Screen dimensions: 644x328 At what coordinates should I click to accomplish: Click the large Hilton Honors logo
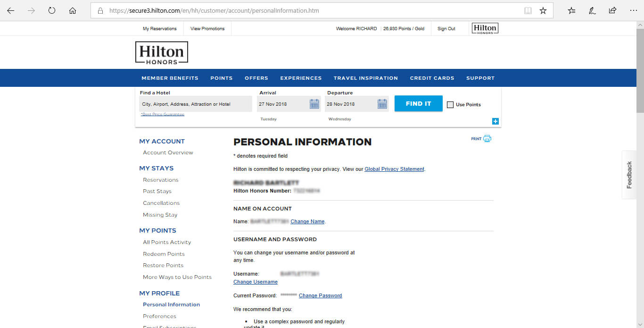[x=162, y=53]
